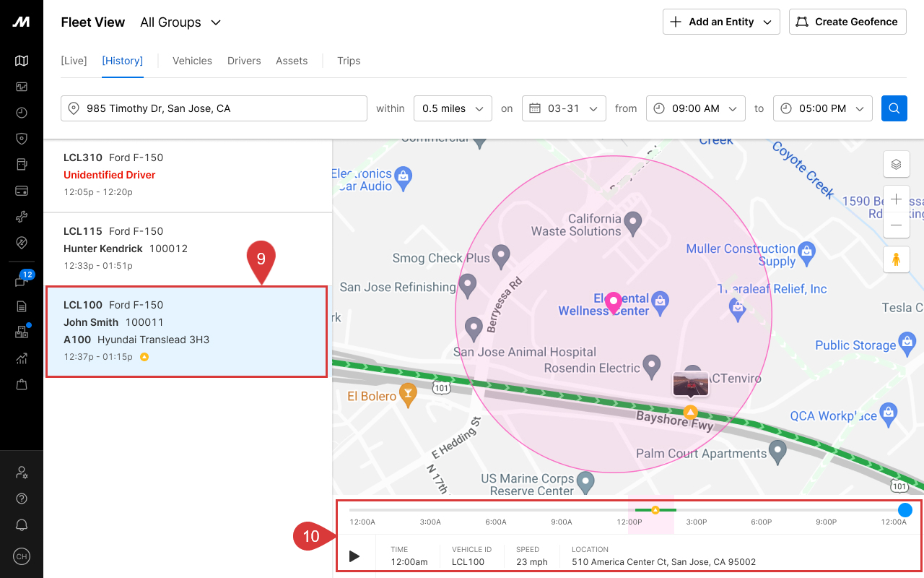This screenshot has height=578, width=924.
Task: Activate the Street View pegman icon
Action: (896, 259)
